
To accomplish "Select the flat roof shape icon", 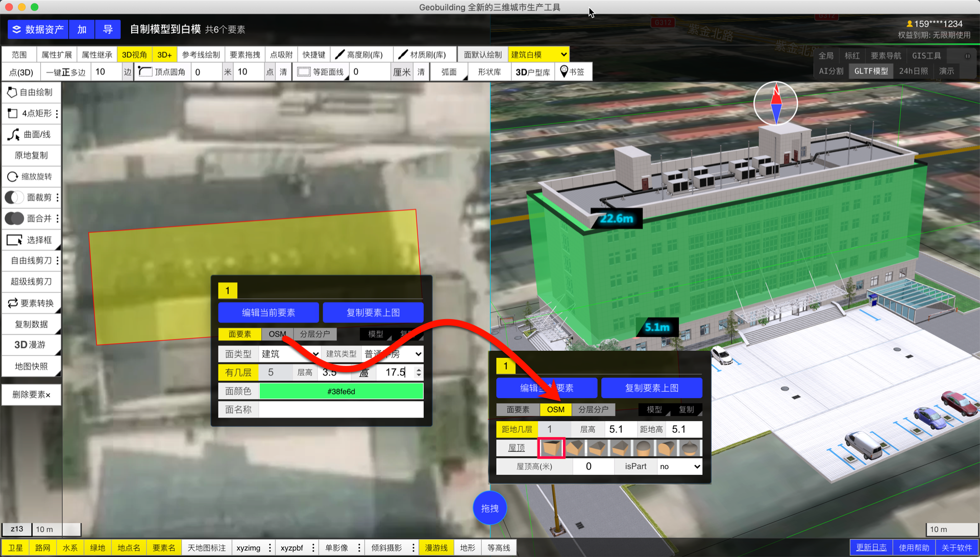I will (551, 448).
